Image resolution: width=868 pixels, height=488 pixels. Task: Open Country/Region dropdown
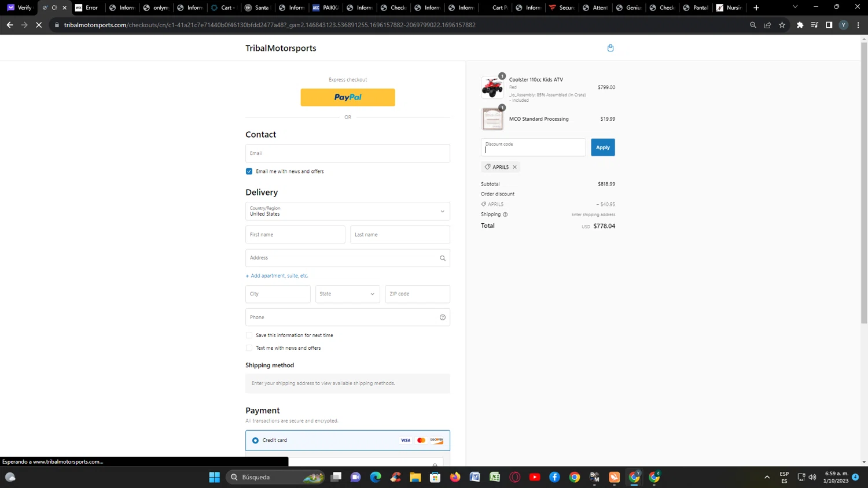pos(348,211)
